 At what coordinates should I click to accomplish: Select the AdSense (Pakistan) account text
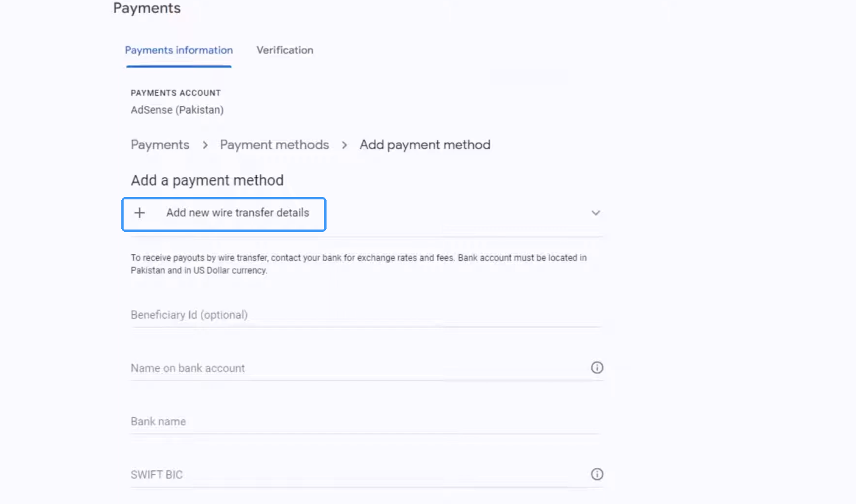177,110
